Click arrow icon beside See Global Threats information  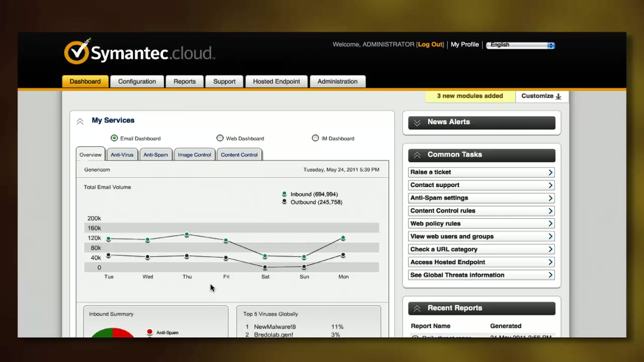pos(550,275)
